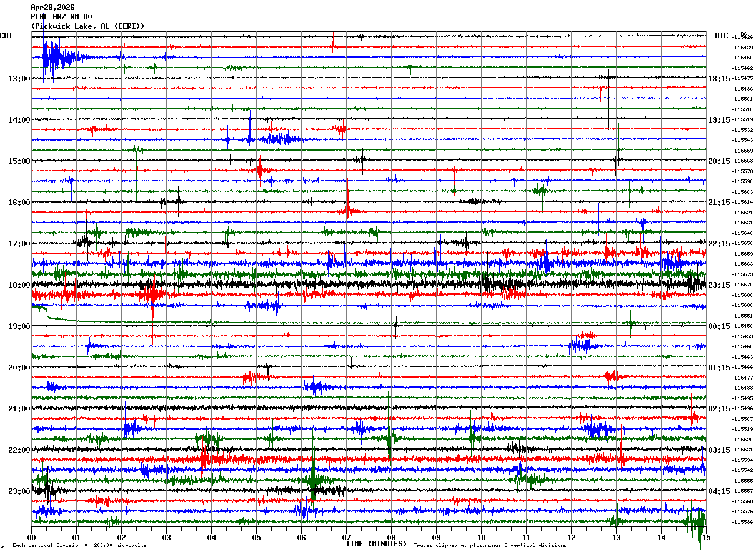Select the 18:00 CDT hour label
The image size is (756, 554).
coord(19,285)
